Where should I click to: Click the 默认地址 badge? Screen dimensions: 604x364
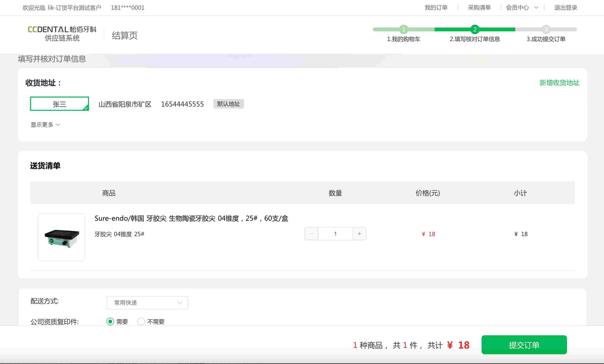pyautogui.click(x=228, y=104)
